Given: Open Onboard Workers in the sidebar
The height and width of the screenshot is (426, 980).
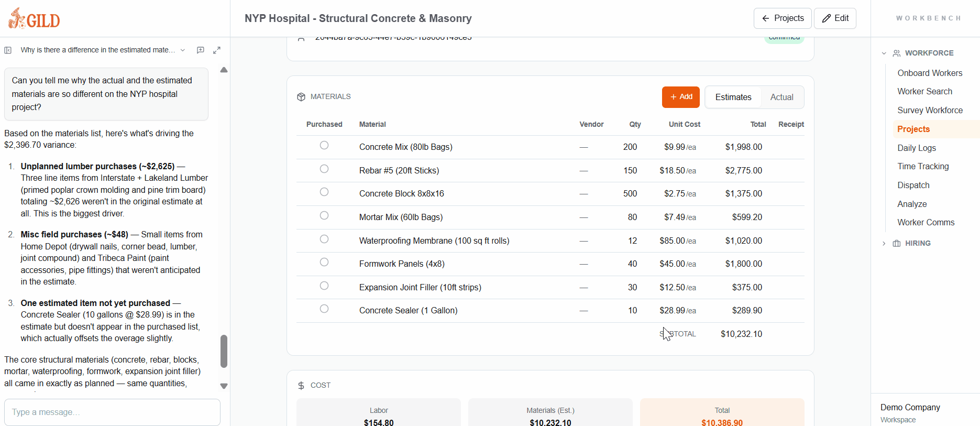Looking at the screenshot, I should 930,73.
